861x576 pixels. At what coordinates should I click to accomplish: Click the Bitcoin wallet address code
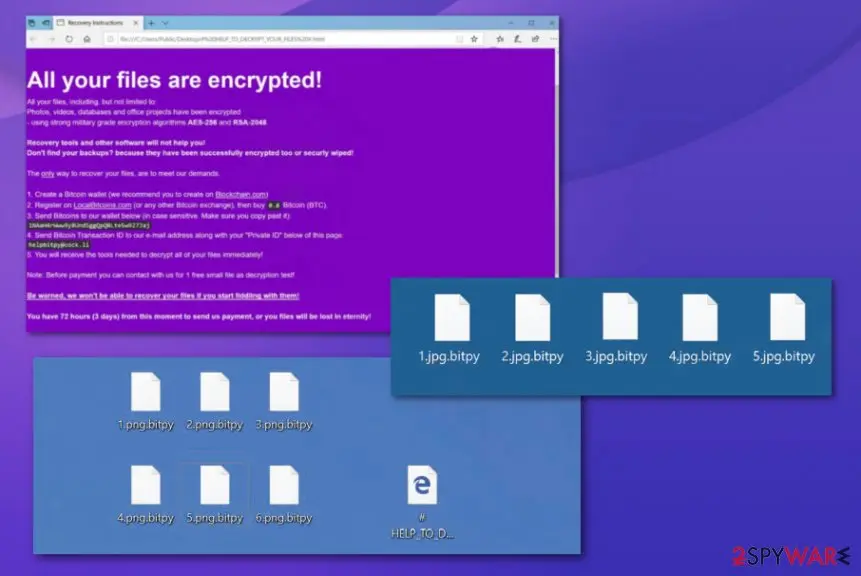[88, 225]
